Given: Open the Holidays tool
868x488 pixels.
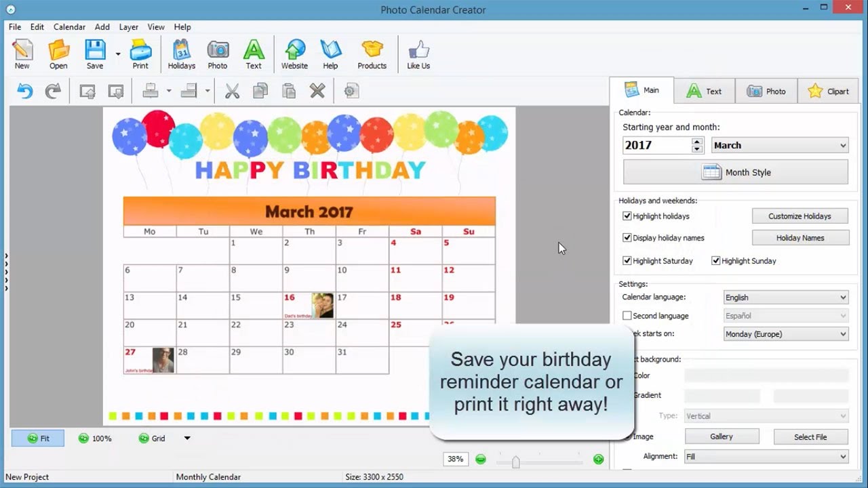Looking at the screenshot, I should click(x=181, y=54).
